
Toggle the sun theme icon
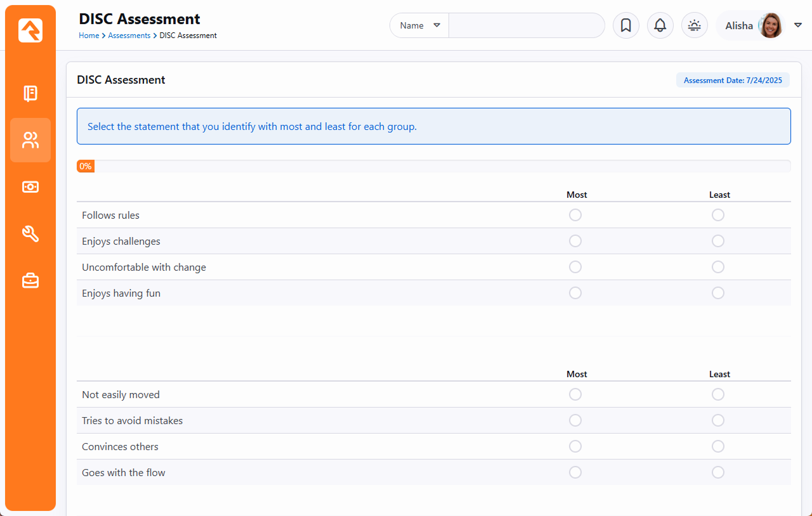694,25
